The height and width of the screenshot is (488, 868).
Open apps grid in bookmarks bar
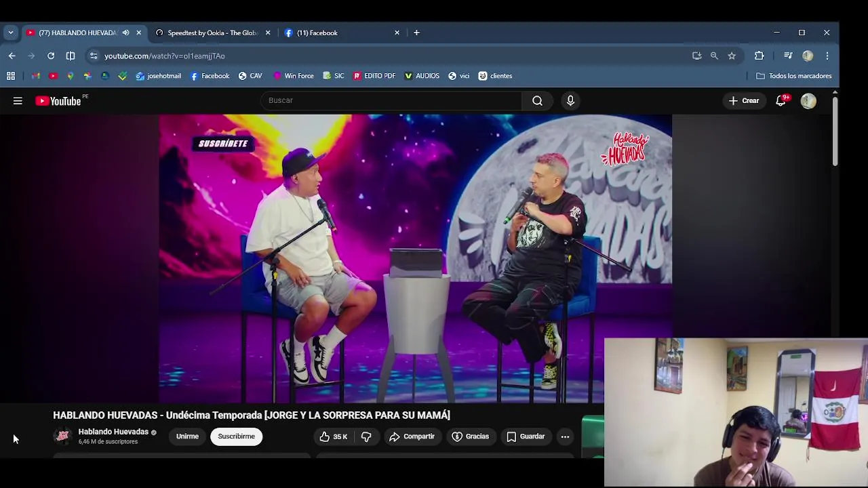click(11, 76)
